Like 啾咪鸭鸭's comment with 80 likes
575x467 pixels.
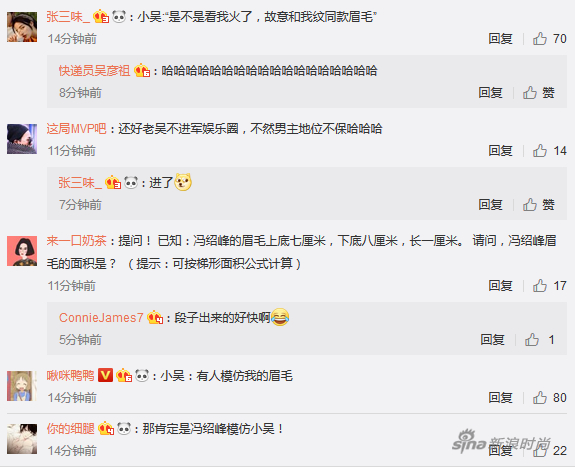(540, 397)
